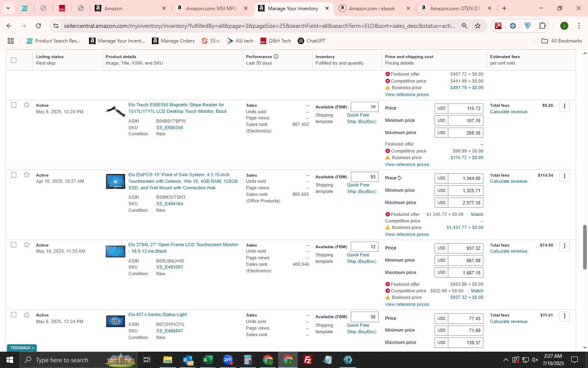This screenshot has width=588, height=368.
Task: Click the Adobe Acrobat extension icon
Action: tap(498, 26)
